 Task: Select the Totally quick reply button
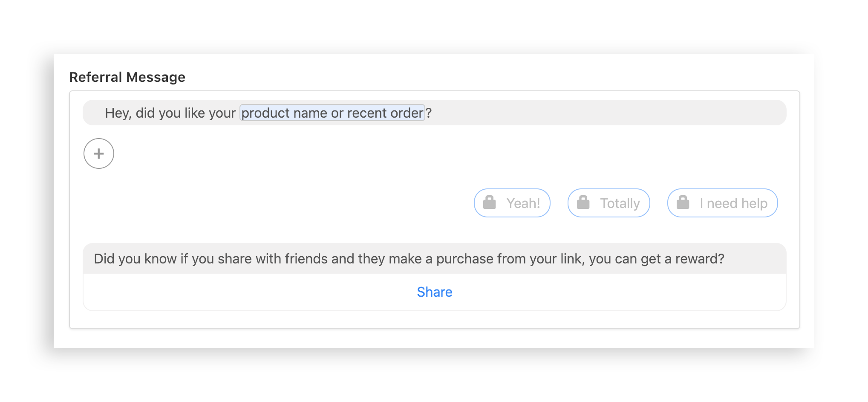point(608,203)
